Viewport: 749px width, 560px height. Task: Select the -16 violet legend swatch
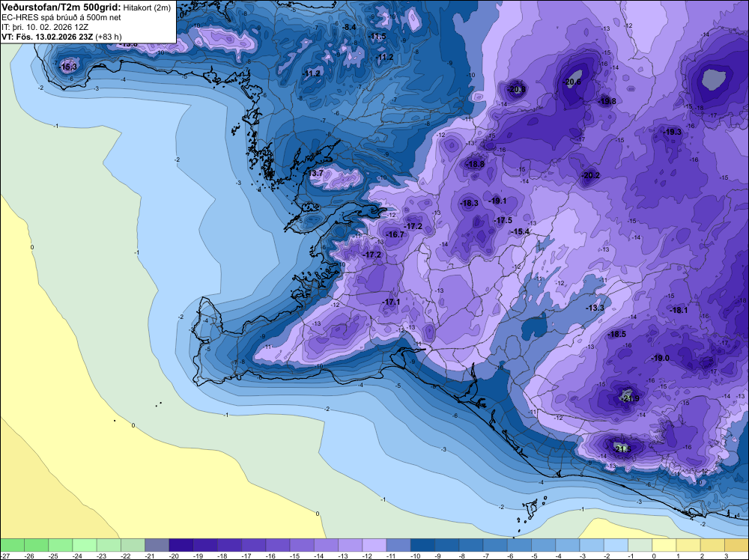[278, 545]
